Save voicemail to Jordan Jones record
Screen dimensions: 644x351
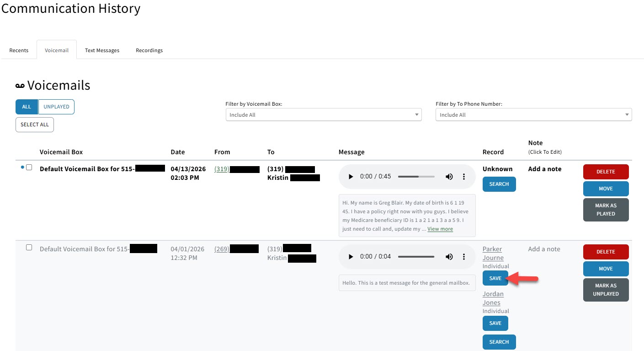click(x=495, y=323)
